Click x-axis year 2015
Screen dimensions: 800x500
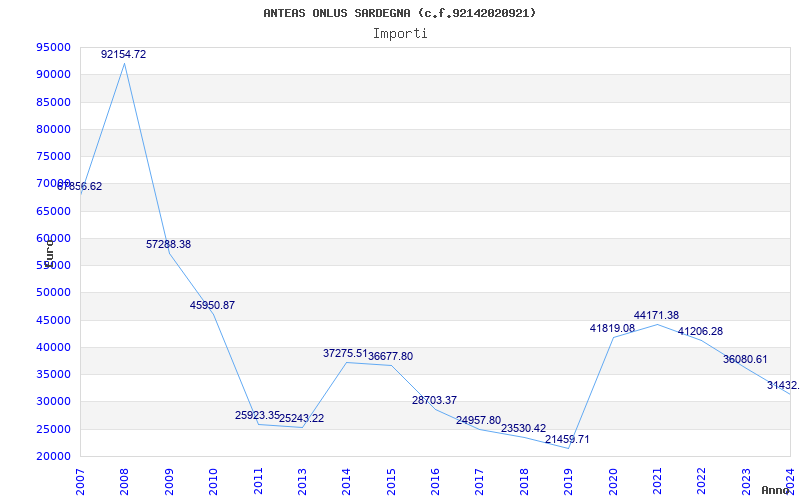point(391,482)
